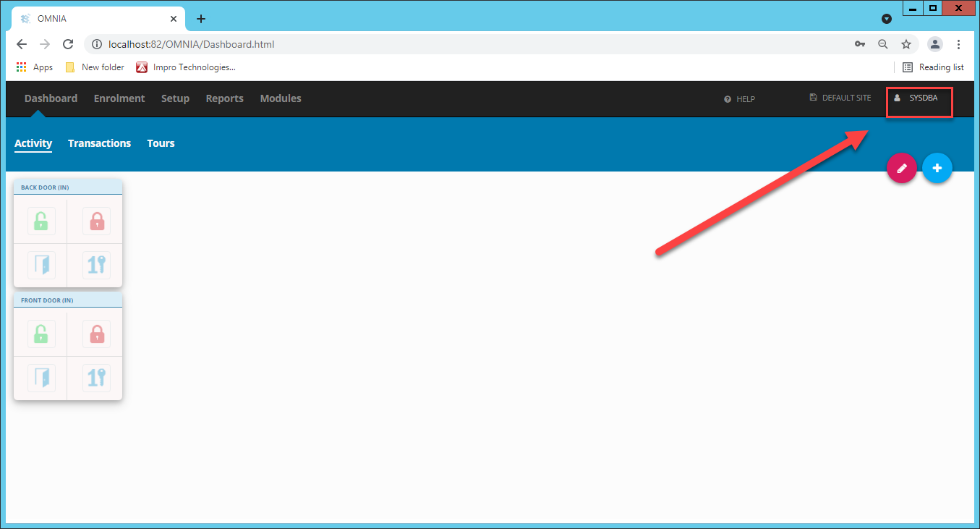Switch to the Tours tab
980x529 pixels.
[x=161, y=143]
